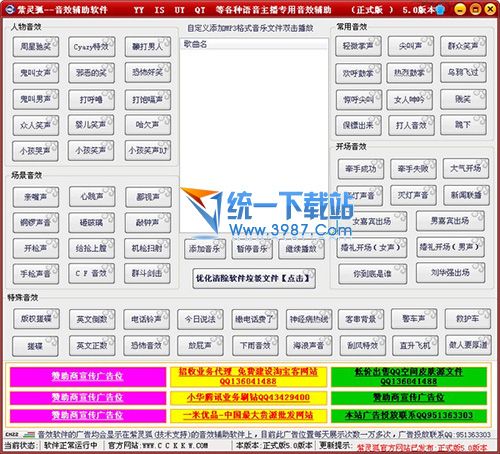This screenshot has width=500, height=454.
Task: Click the CH input method icon in status bar
Action: coord(11,435)
